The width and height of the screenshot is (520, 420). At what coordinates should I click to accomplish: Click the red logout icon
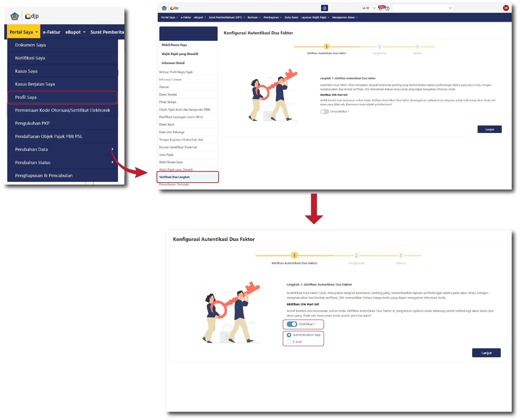[x=506, y=8]
